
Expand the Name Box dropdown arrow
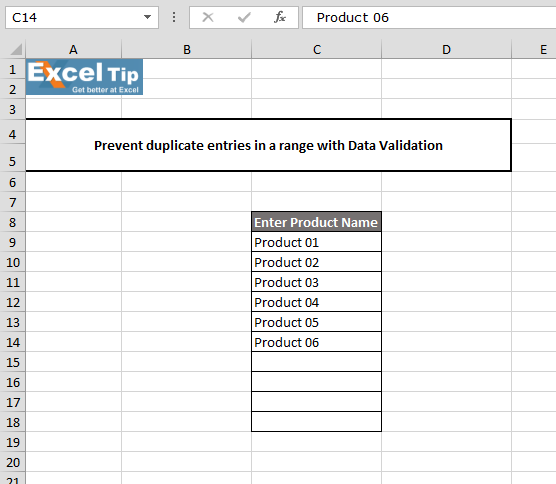pyautogui.click(x=147, y=17)
